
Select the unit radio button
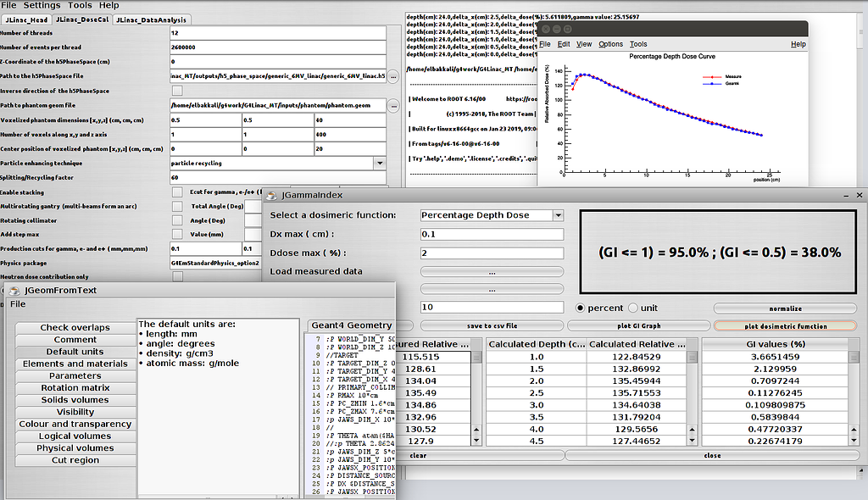633,308
